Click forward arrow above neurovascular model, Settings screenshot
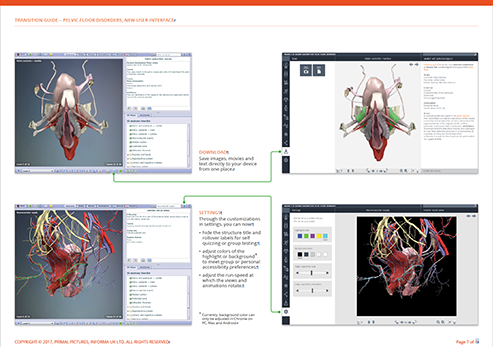This screenshot has height=360, width=493. [474, 216]
